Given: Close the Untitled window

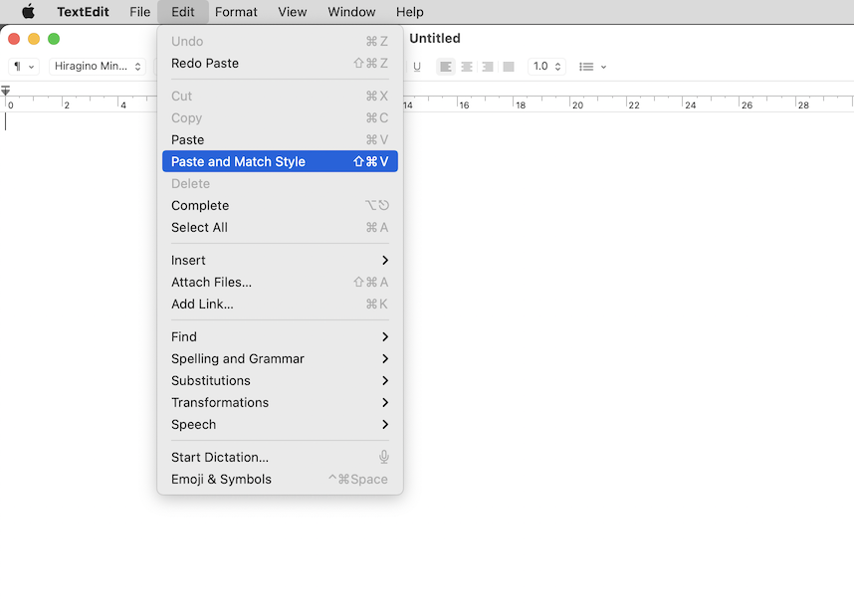Looking at the screenshot, I should [x=14, y=39].
